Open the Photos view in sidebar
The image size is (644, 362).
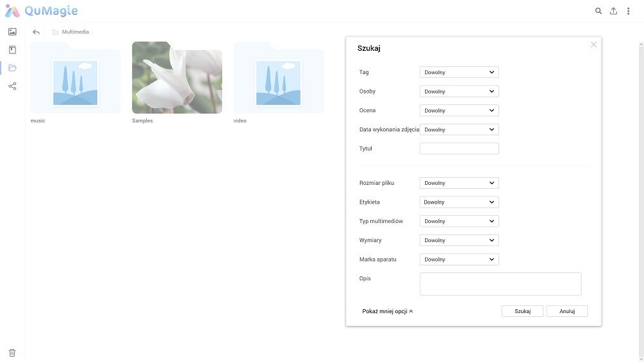(x=12, y=32)
